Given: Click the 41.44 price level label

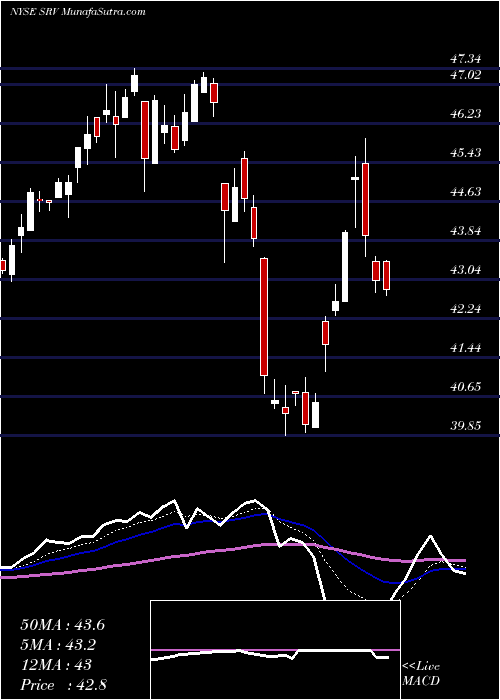Looking at the screenshot, I should pos(465,348).
